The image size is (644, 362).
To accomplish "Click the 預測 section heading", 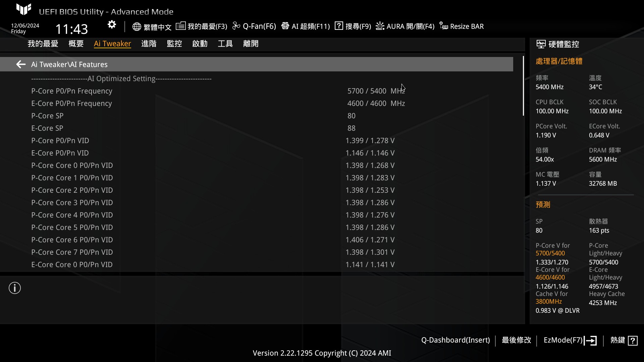I will (x=543, y=204).
